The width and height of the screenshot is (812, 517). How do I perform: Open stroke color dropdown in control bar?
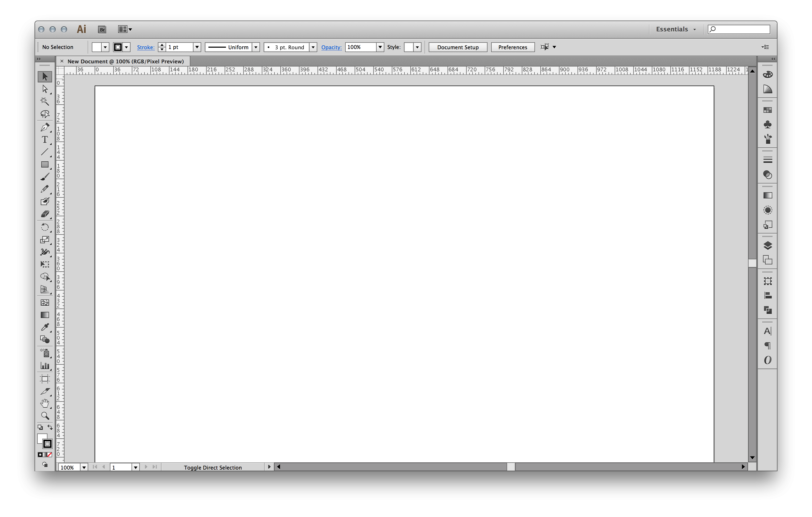coord(126,47)
